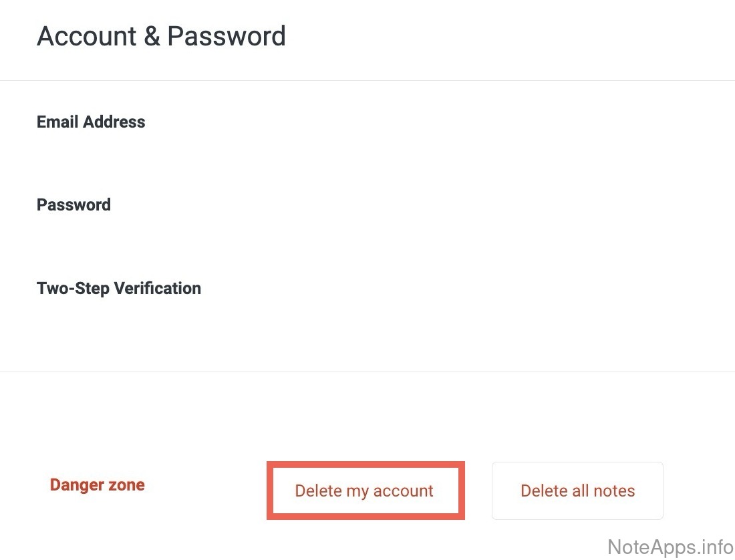Click the word "zone" in Danger zone

(128, 485)
